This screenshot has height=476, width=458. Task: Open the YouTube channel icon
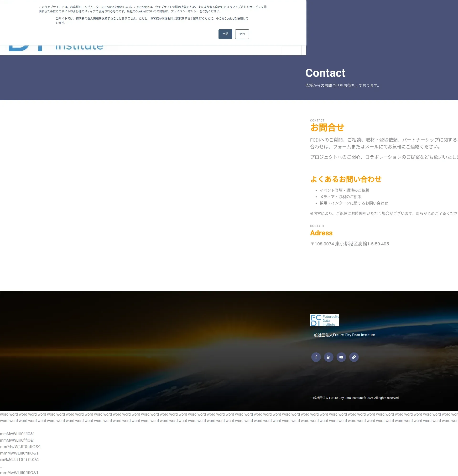pos(341,357)
